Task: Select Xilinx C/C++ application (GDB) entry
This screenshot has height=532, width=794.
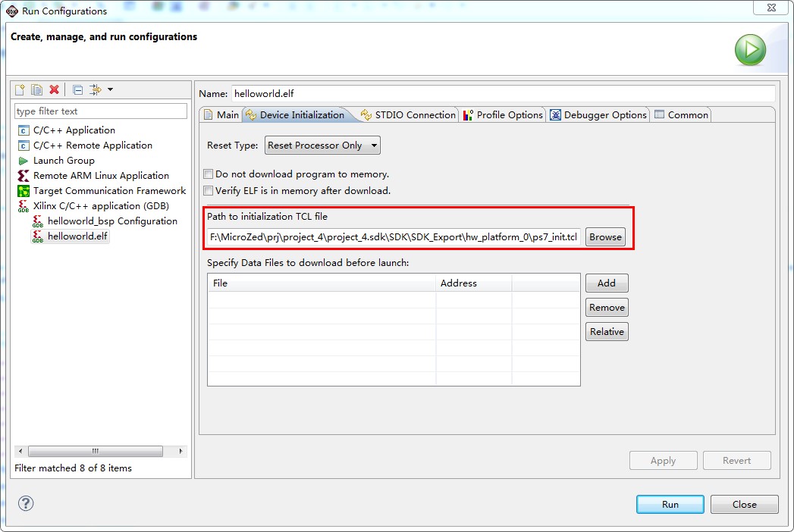Action: pos(101,206)
